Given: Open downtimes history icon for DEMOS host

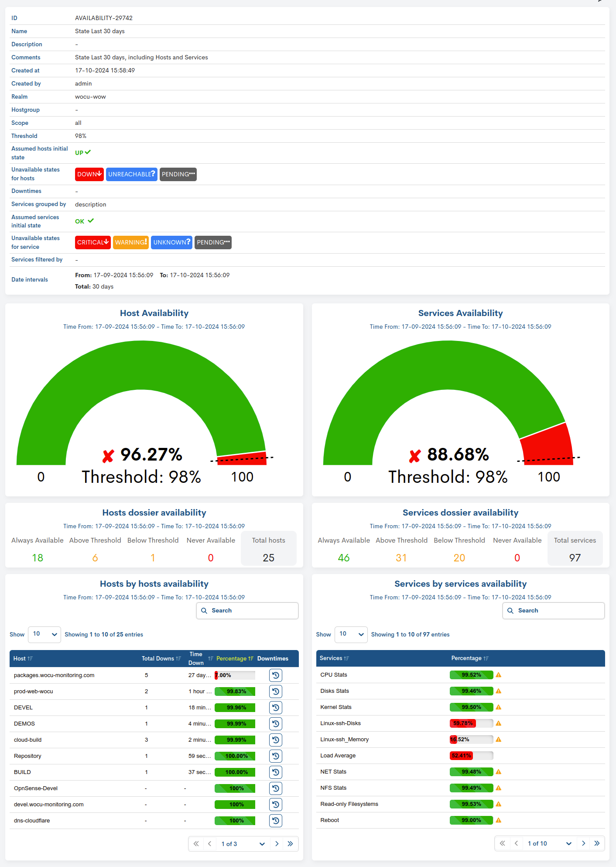Looking at the screenshot, I should click(x=276, y=724).
